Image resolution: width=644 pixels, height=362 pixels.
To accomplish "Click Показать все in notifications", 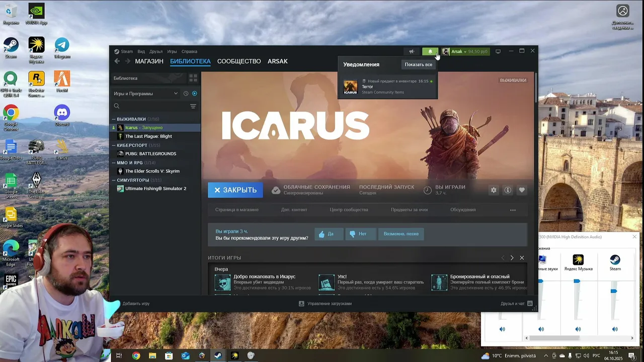I will [419, 64].
